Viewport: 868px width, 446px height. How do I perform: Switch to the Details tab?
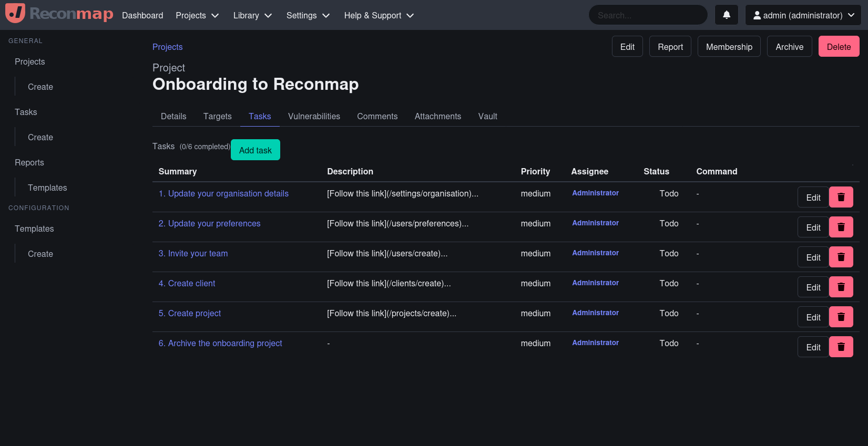pos(173,116)
